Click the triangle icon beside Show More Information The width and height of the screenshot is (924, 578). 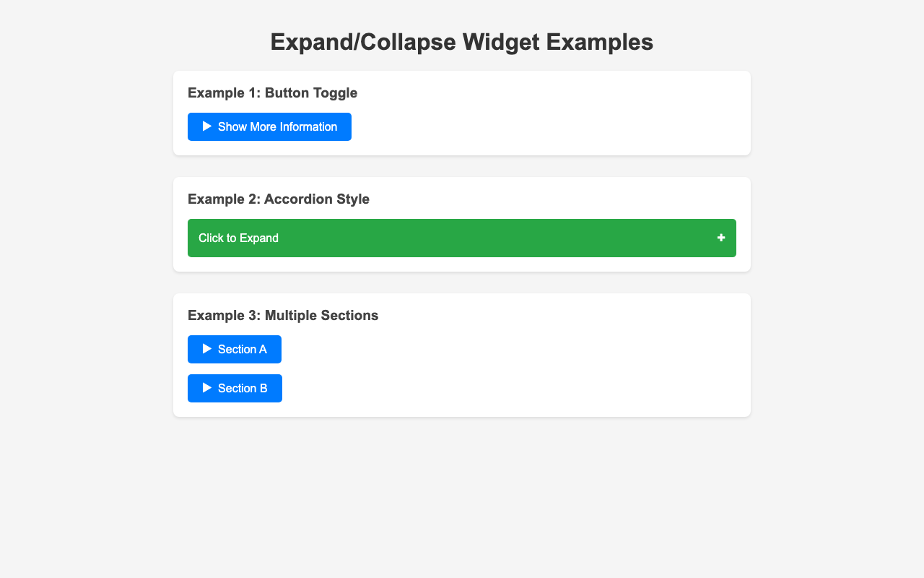pyautogui.click(x=207, y=126)
